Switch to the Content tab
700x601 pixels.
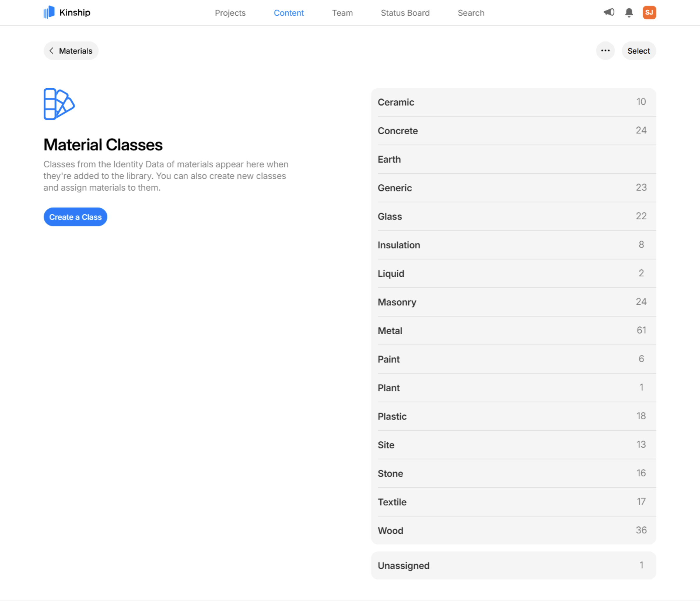click(288, 13)
